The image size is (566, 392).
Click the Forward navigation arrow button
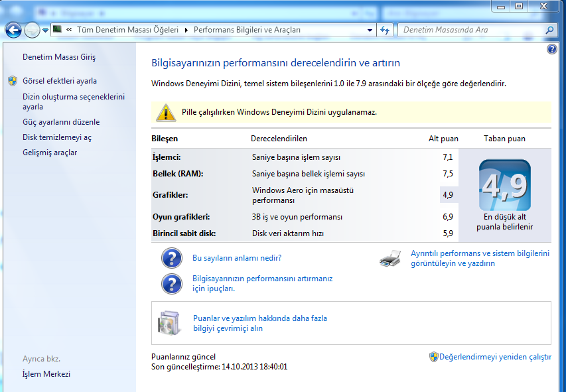click(32, 30)
